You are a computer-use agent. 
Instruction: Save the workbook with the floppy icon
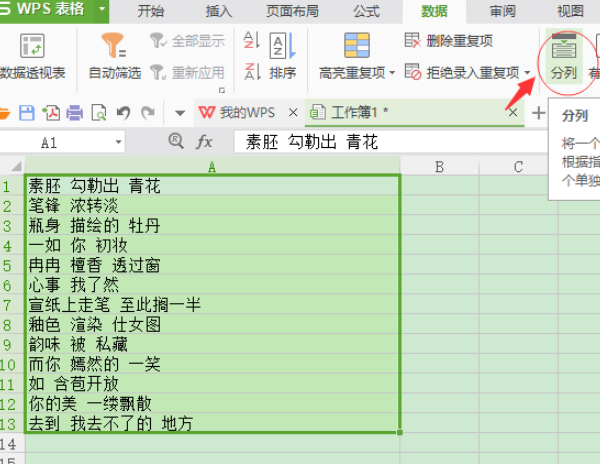click(27, 113)
